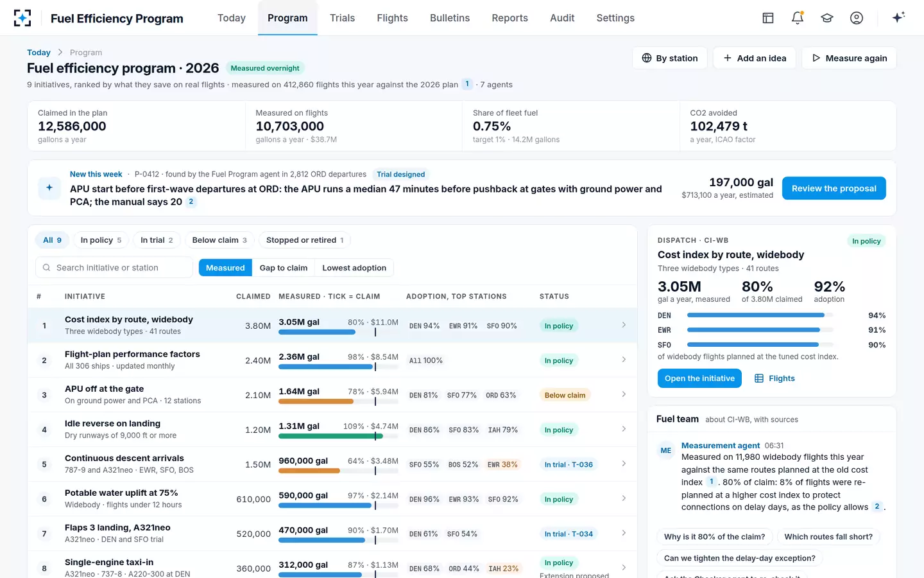Open Flights link in initiative panel
This screenshot has height=578, width=924.
pyautogui.click(x=774, y=378)
